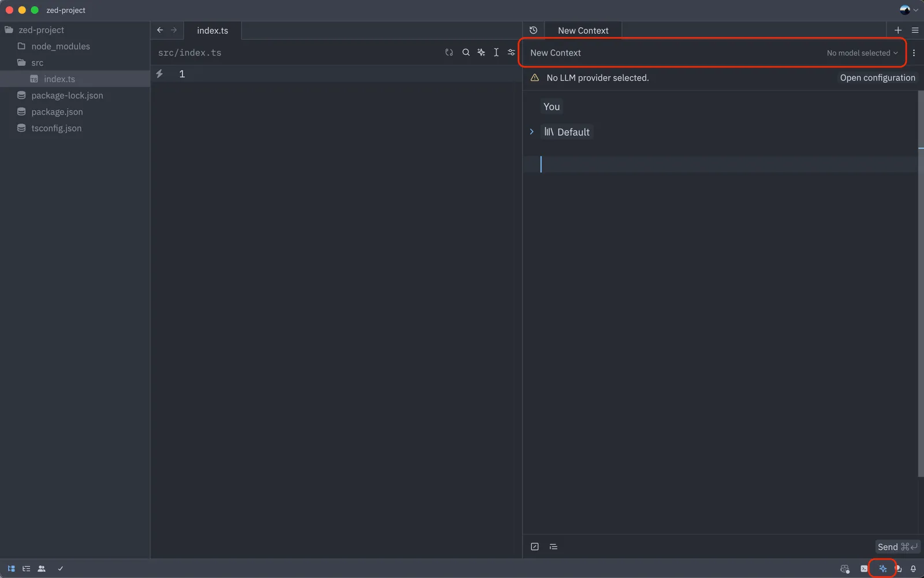This screenshot has height=578, width=924.
Task: Click the zed-project window title
Action: click(x=66, y=10)
